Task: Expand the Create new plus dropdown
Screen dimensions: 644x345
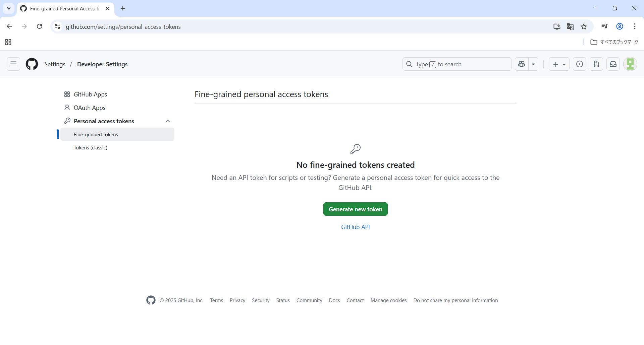Action: 559,64
